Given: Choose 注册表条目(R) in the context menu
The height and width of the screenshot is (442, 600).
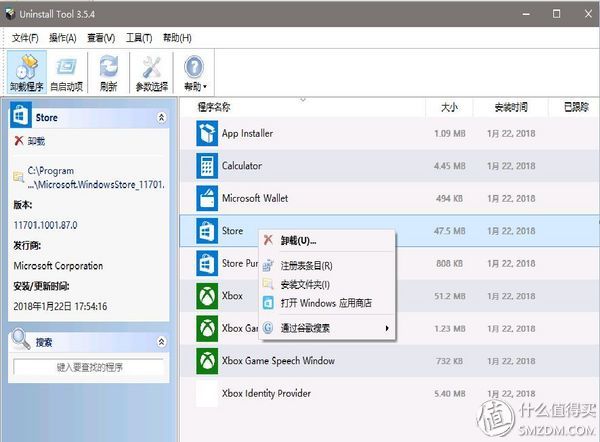Looking at the screenshot, I should point(327,265).
